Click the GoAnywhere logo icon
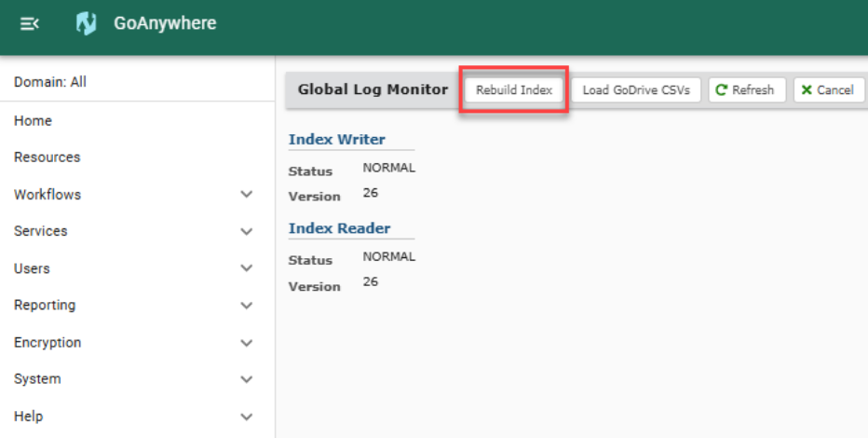The image size is (868, 438). (x=87, y=24)
